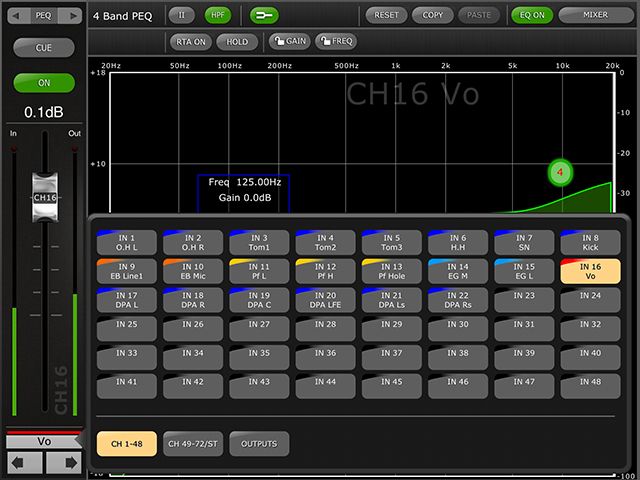640x480 pixels.
Task: Click the next channel right arrow button
Action: coord(63,462)
